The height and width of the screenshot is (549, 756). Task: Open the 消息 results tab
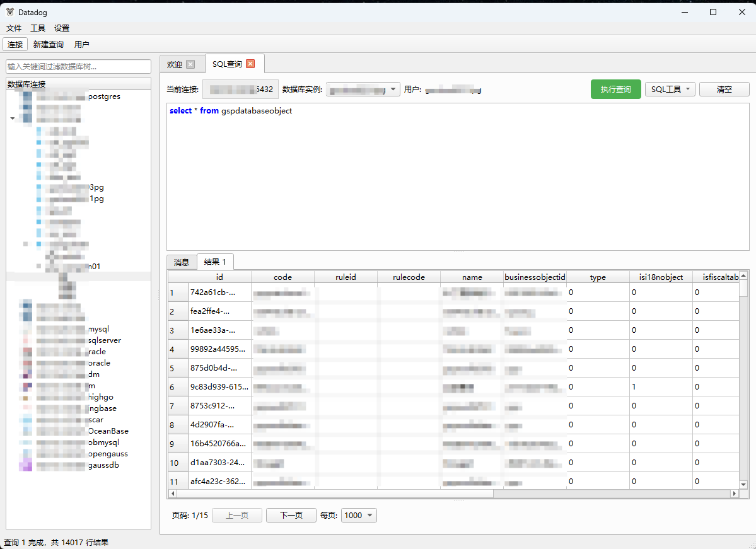tap(182, 262)
